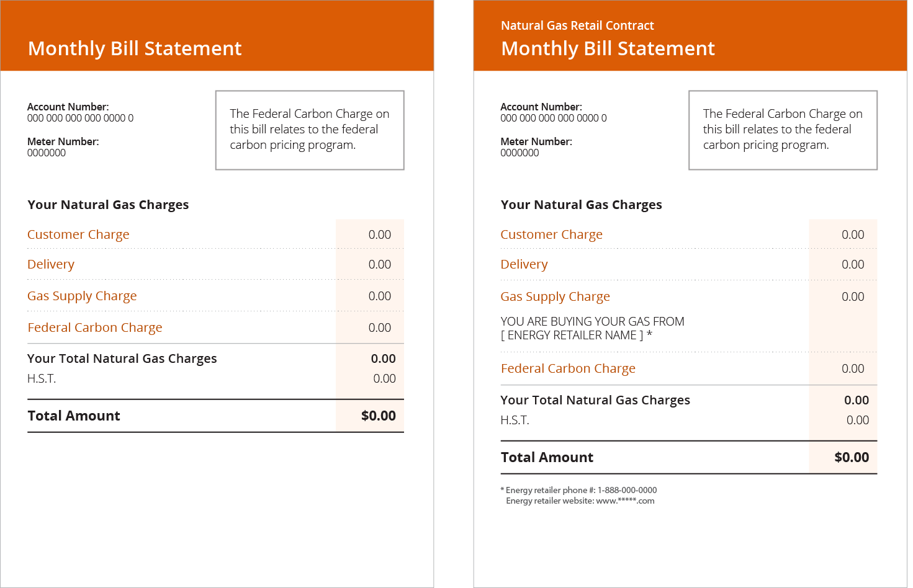Screen dimensions: 913x588
Task: Click the energy retailer website address
Action: [x=625, y=501]
